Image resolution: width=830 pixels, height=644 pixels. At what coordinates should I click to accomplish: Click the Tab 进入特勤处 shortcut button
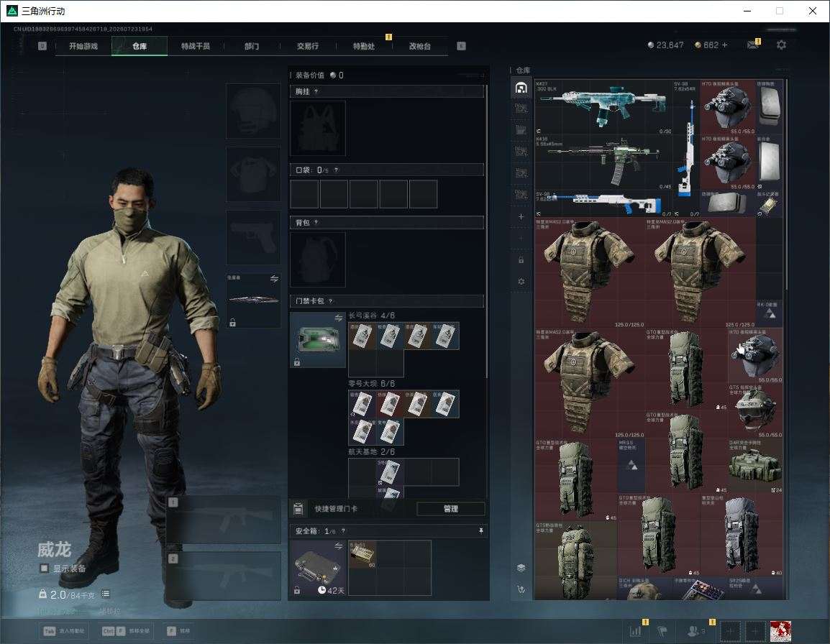(x=65, y=631)
